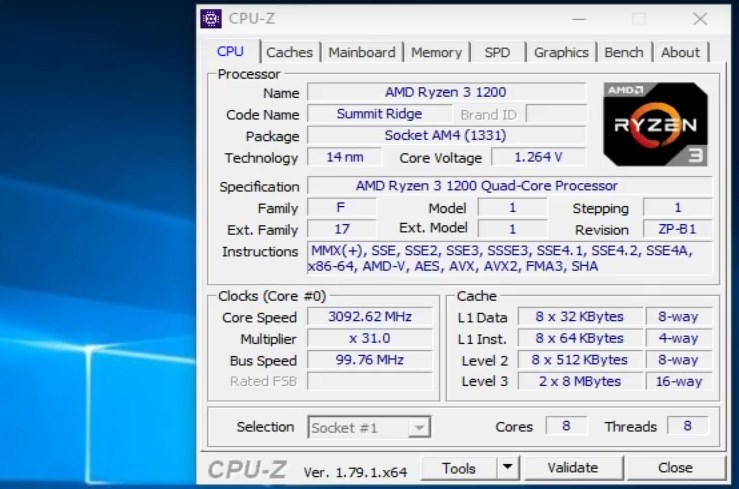Viewport: 739px width, 489px height.
Task: Click the CPU-Z app icon in title bar
Action: (211, 19)
